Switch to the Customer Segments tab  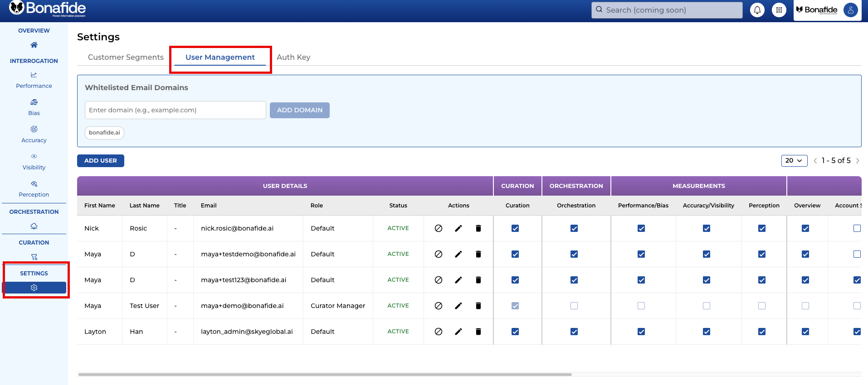point(126,57)
